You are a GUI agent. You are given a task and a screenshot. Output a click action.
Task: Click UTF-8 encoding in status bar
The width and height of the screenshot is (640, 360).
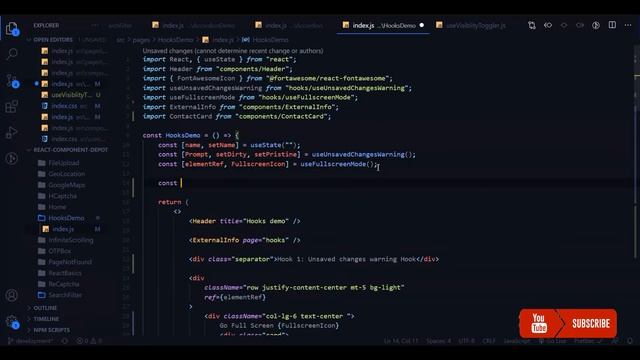click(x=467, y=341)
